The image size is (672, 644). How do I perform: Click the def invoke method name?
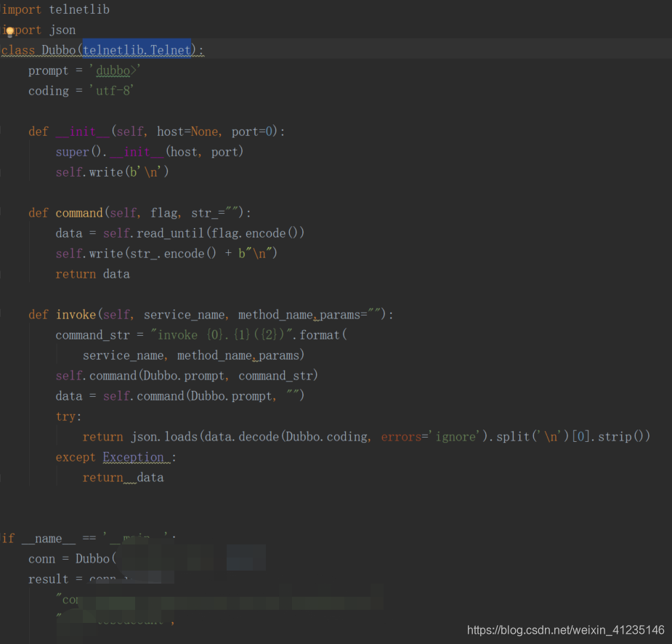(x=76, y=314)
